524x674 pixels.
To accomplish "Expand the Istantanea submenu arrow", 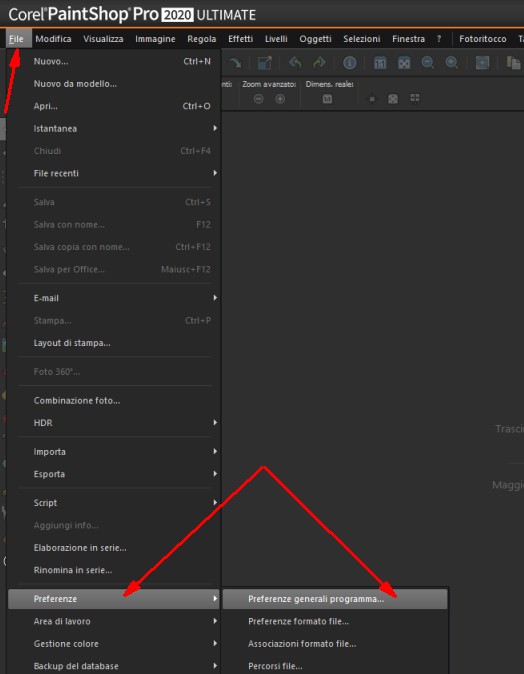I will (x=215, y=128).
